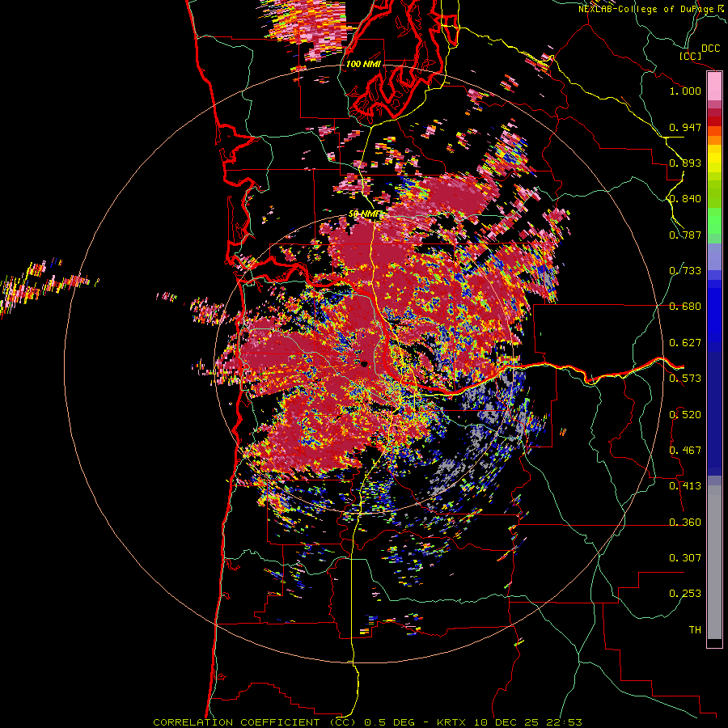The height and width of the screenshot is (728, 728).
Task: Select the 0.573 scale value
Action: 685,379
